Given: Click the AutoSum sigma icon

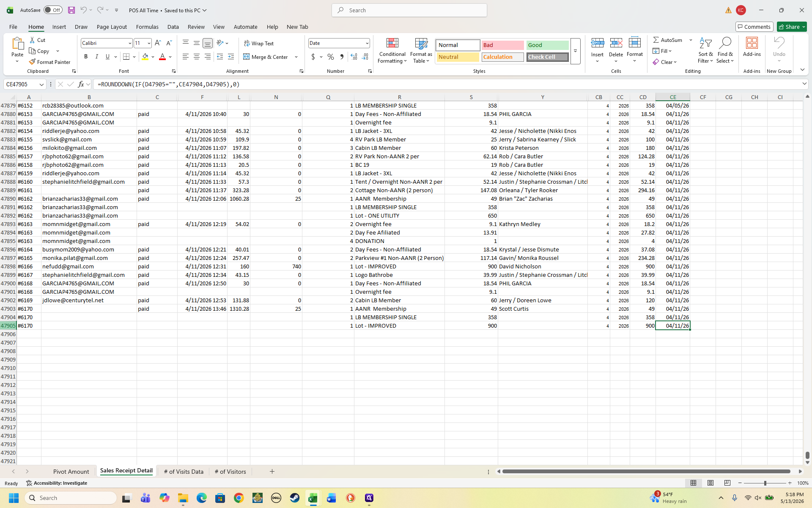Looking at the screenshot, I should click(x=656, y=40).
